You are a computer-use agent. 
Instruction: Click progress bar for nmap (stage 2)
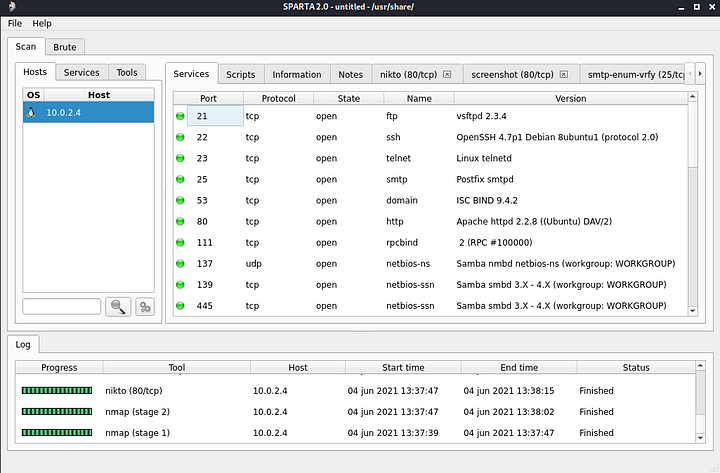tap(57, 412)
